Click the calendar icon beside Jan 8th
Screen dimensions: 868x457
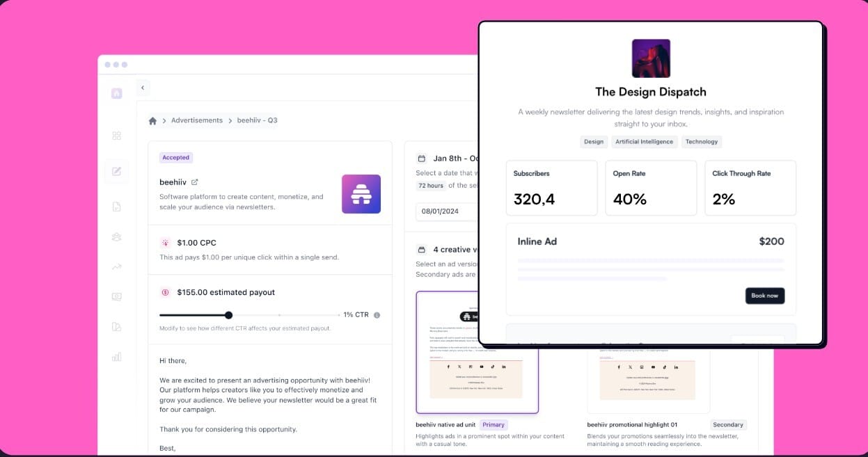[x=421, y=159]
